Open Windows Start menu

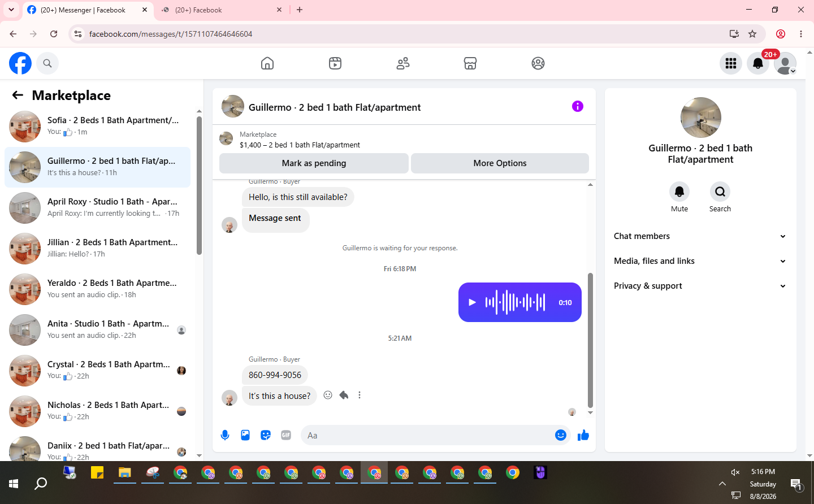coord(14,484)
